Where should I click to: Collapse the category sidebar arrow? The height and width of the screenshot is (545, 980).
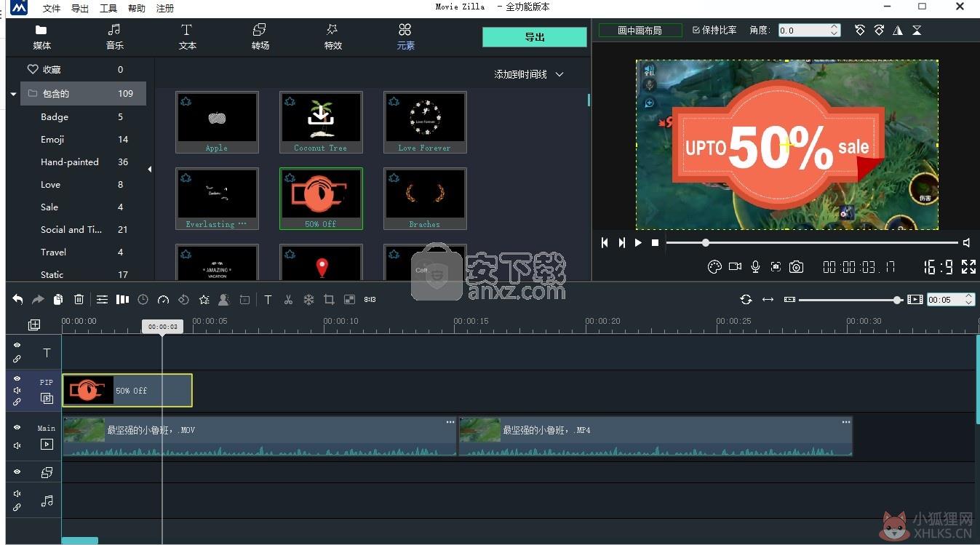[150, 170]
